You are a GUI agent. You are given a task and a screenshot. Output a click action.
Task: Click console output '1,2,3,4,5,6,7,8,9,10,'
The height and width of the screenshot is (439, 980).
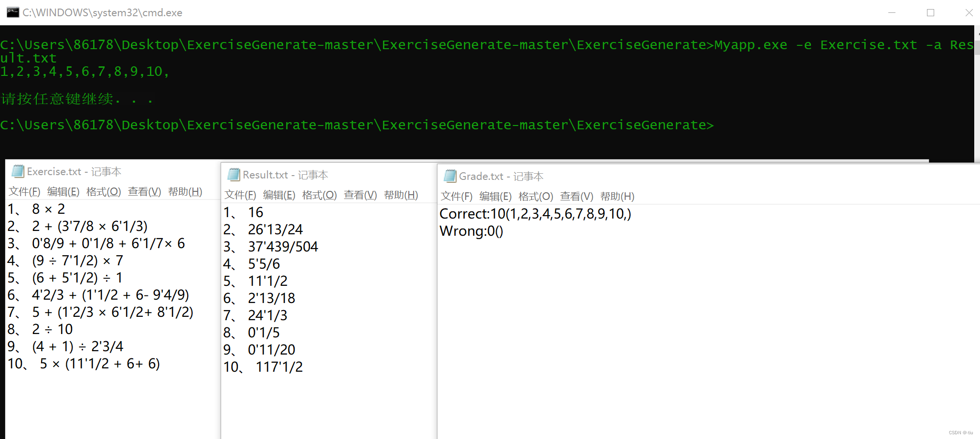click(85, 72)
